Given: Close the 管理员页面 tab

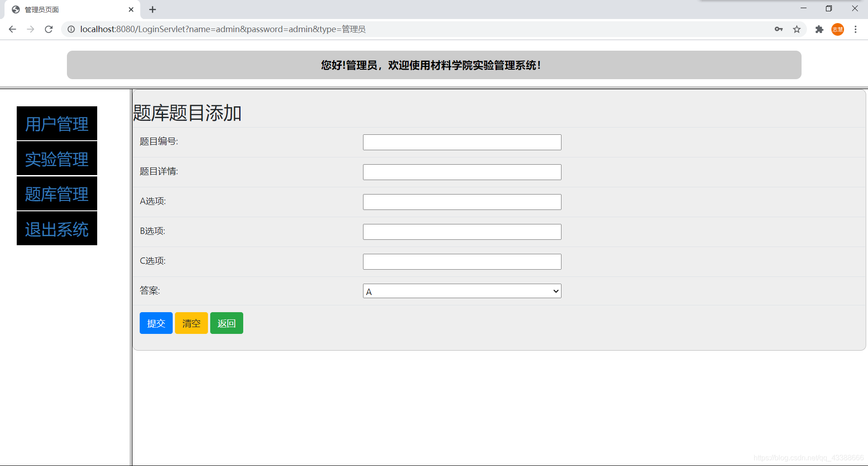Looking at the screenshot, I should 131,10.
